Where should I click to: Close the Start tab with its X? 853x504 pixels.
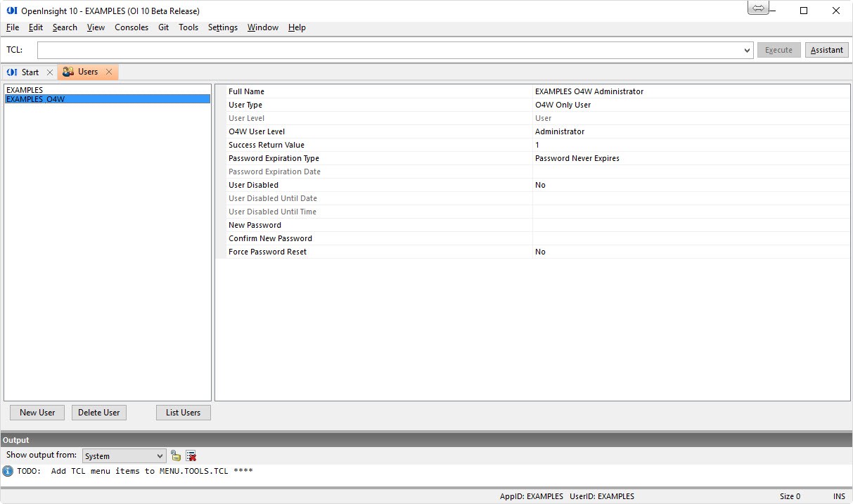coord(49,72)
